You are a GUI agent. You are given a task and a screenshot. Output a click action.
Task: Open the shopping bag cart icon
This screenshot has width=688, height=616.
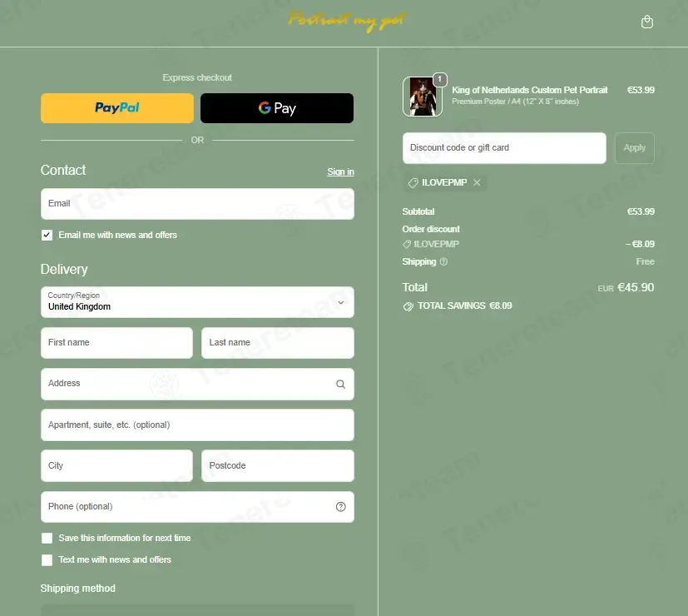646,22
